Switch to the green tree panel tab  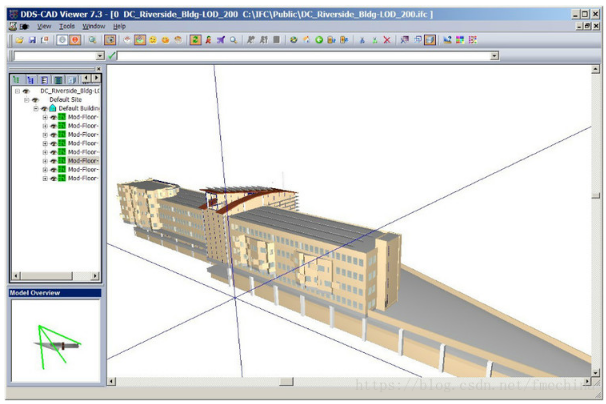coord(17,80)
